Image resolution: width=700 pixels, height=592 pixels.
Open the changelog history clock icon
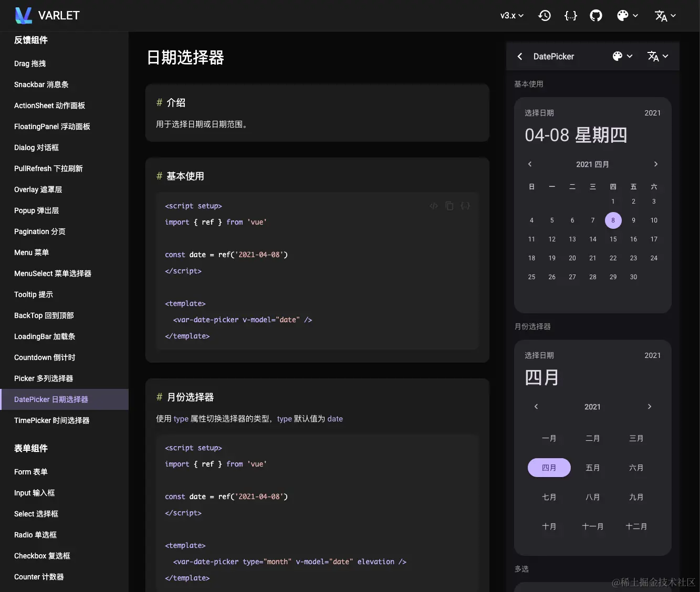545,16
